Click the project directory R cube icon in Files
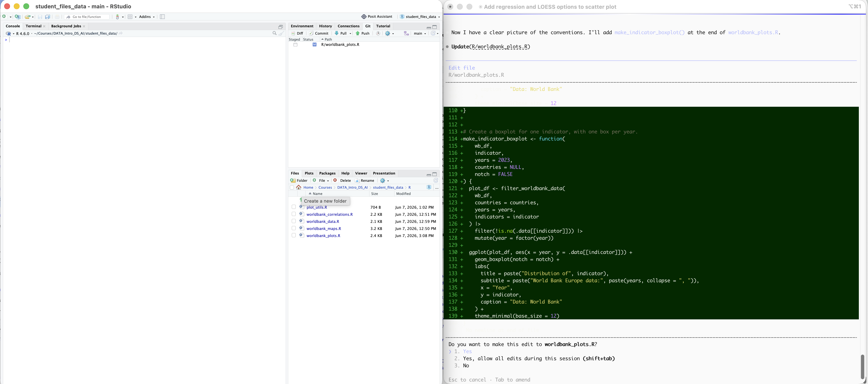The width and height of the screenshot is (868, 384). tap(429, 187)
